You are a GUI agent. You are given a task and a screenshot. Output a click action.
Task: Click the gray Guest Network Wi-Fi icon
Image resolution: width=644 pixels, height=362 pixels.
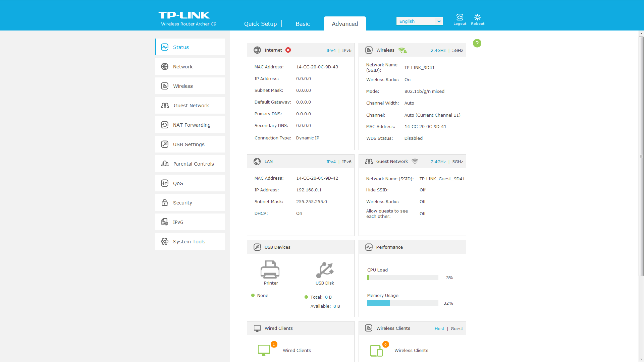pos(415,161)
